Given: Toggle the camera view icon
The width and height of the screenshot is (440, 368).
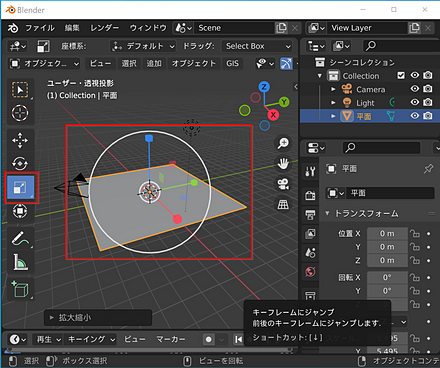Looking at the screenshot, I should (x=283, y=184).
